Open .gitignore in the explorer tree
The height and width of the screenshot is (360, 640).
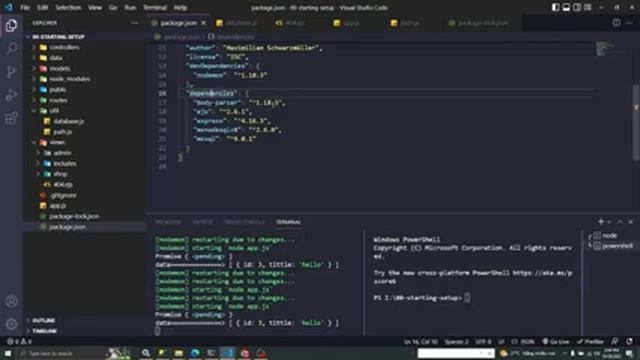pyautogui.click(x=64, y=195)
